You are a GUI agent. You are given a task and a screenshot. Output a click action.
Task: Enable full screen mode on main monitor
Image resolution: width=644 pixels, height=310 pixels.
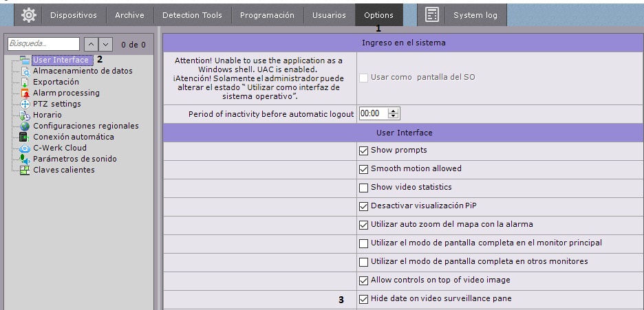363,243
